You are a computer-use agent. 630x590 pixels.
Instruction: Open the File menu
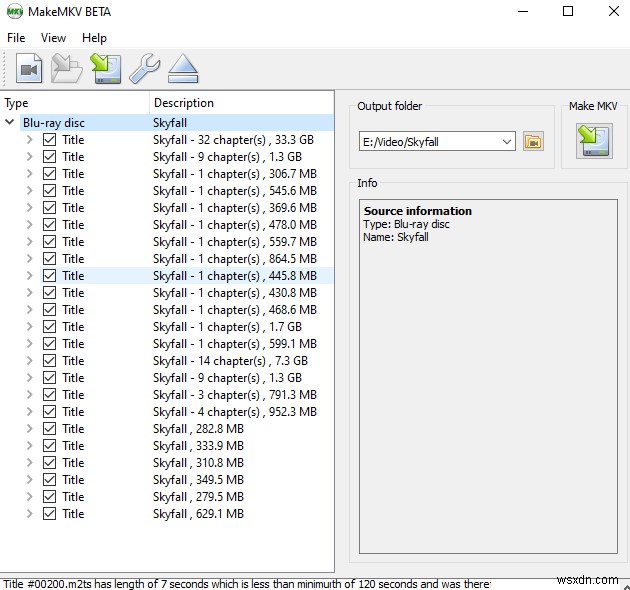coord(16,38)
